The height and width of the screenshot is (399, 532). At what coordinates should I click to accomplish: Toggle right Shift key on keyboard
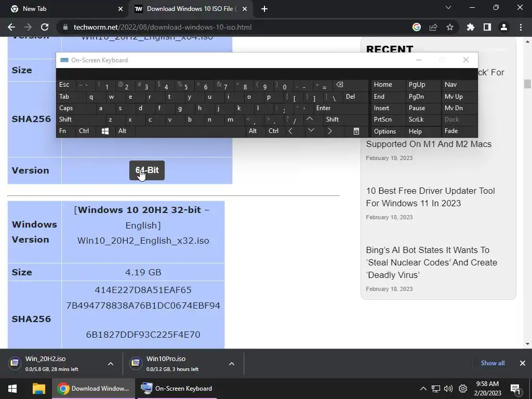346,119
